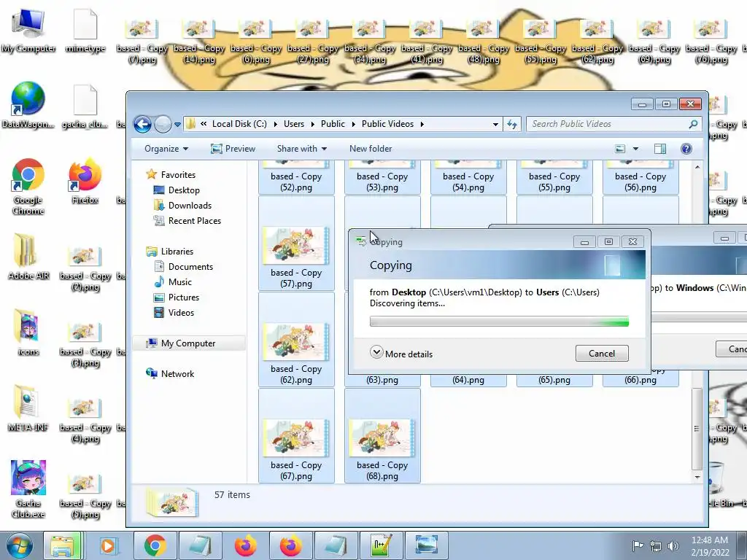Open Google Chrome desktop shortcut

pos(28,187)
